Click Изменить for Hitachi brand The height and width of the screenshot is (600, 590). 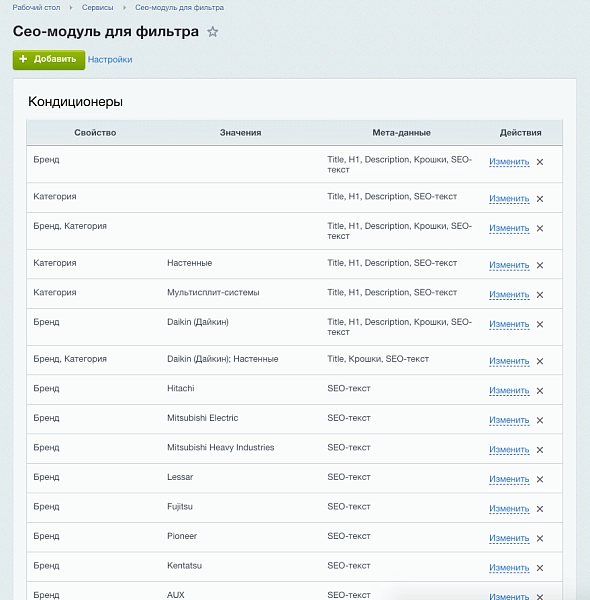point(509,391)
